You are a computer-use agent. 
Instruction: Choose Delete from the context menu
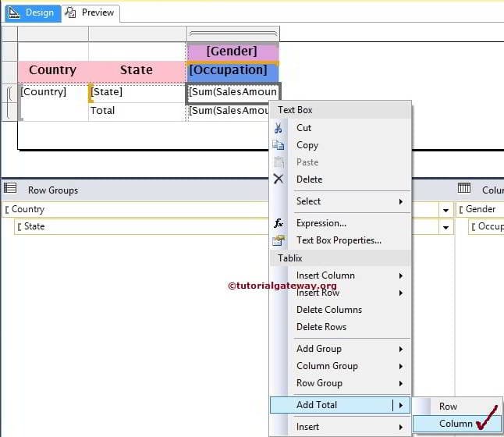click(340, 179)
